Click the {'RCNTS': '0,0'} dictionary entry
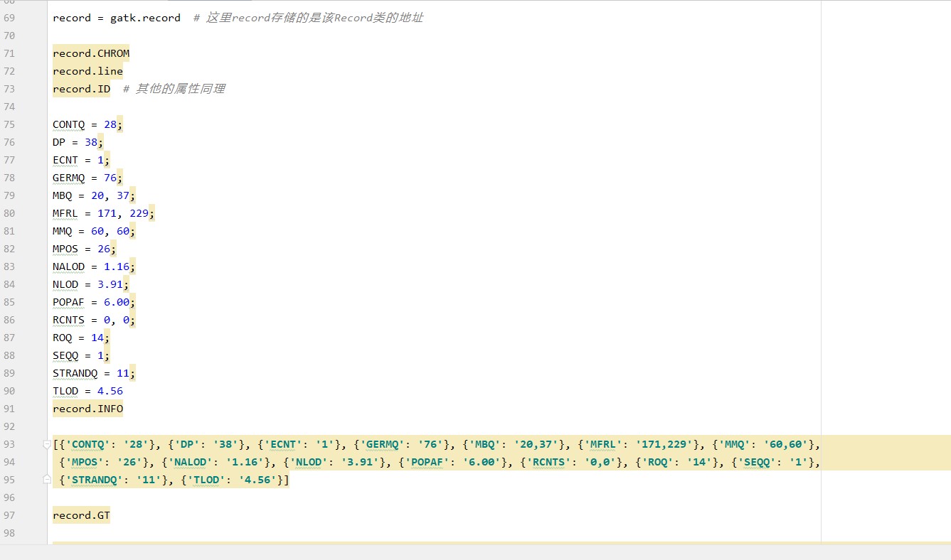The height and width of the screenshot is (560, 951). tap(572, 462)
